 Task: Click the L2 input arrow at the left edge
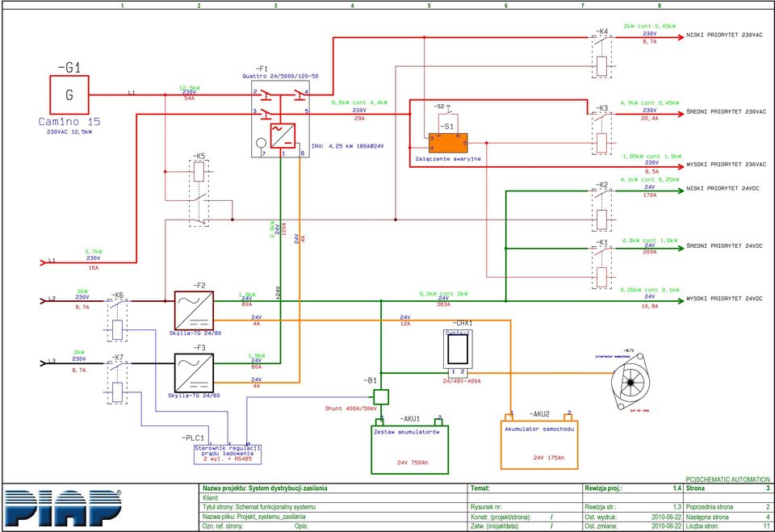(43, 300)
